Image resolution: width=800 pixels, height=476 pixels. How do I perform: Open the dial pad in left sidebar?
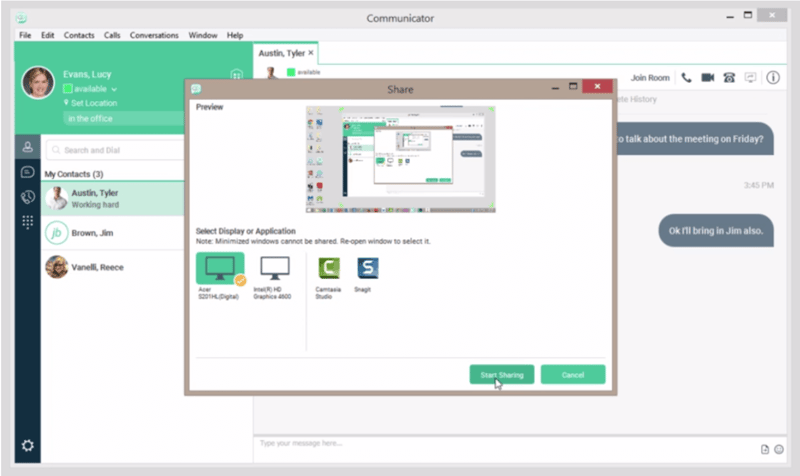[28, 222]
